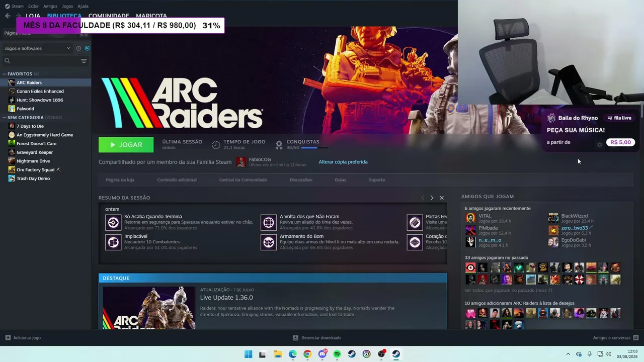Open the Exibir menu
The height and width of the screenshot is (362, 644).
click(x=33, y=7)
